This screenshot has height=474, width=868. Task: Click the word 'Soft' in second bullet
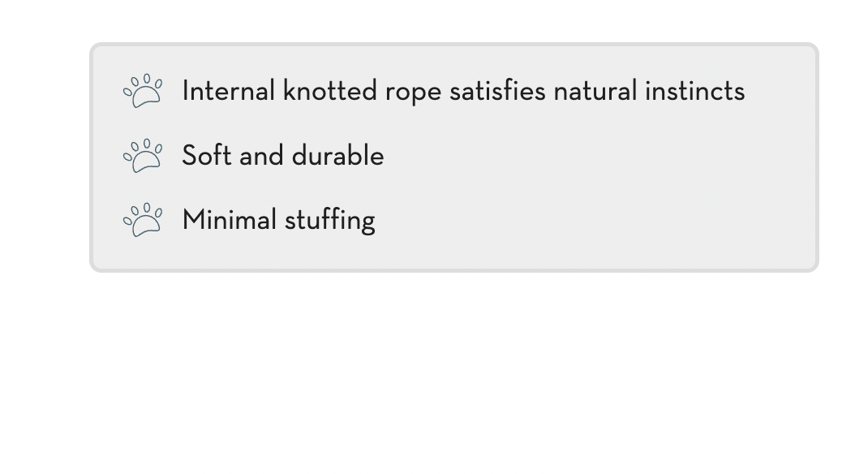coord(207,156)
